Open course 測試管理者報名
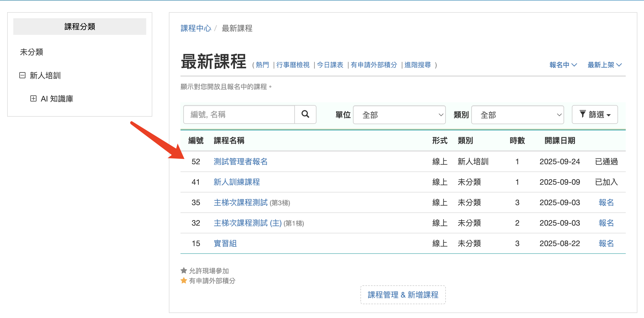Image resolution: width=644 pixels, height=318 pixels. point(240,161)
